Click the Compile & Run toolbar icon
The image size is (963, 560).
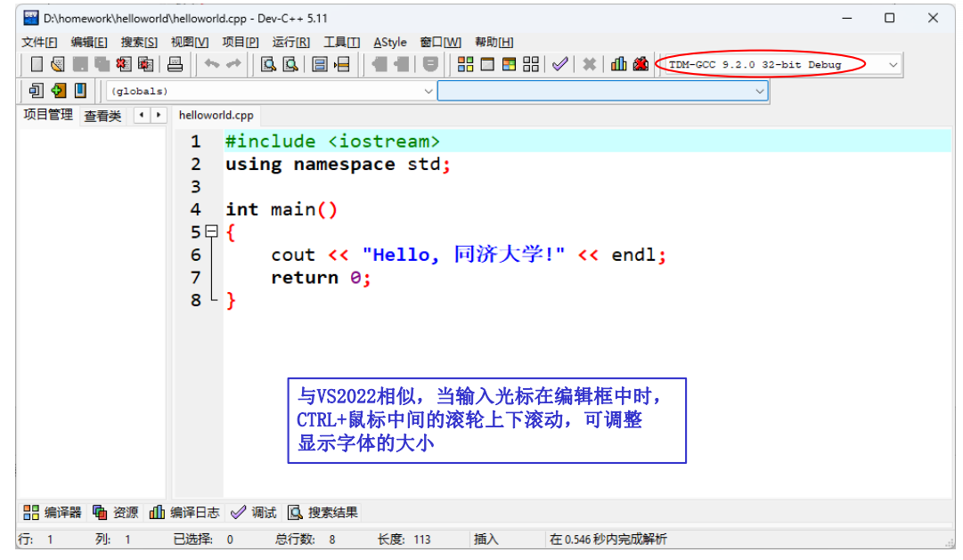click(x=510, y=64)
